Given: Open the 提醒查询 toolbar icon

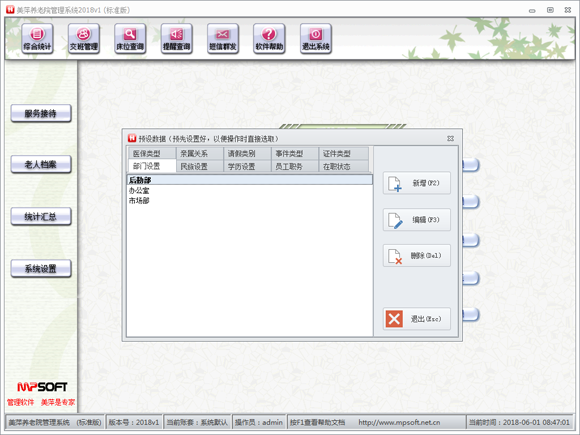Looking at the screenshot, I should (176, 39).
